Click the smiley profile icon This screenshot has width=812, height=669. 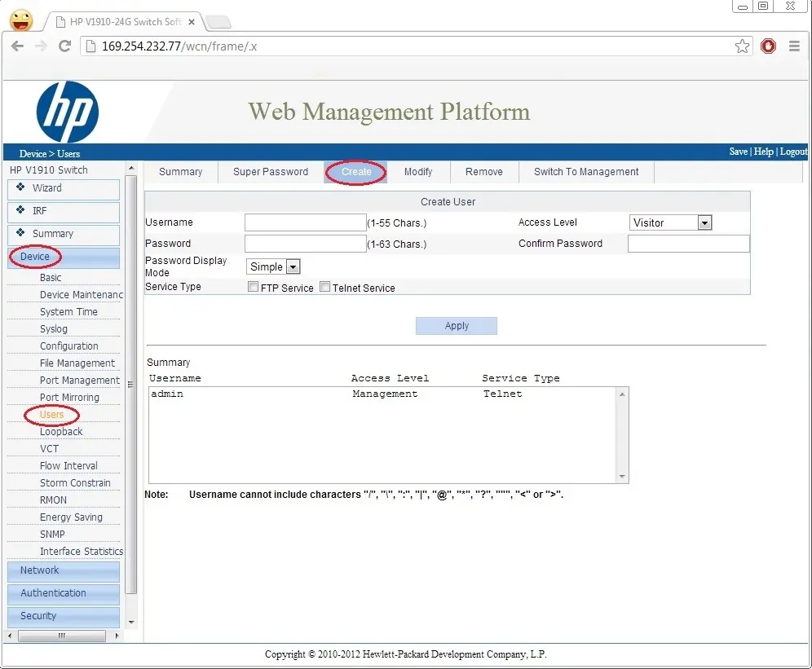tap(21, 20)
